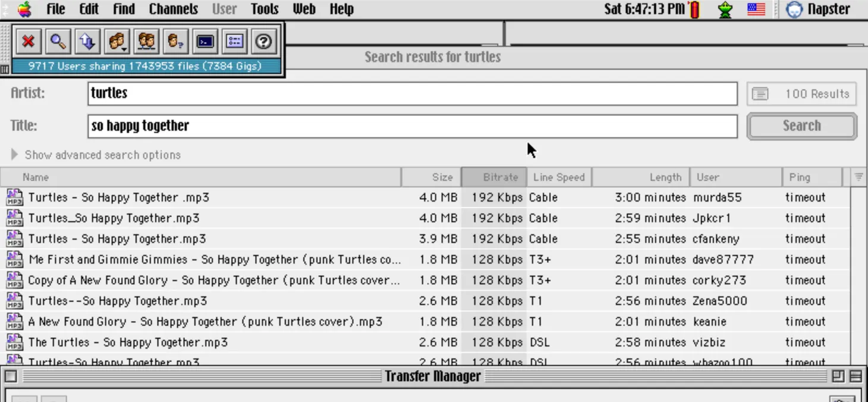The height and width of the screenshot is (402, 868).
Task: Click user name Zena5000
Action: tap(720, 301)
